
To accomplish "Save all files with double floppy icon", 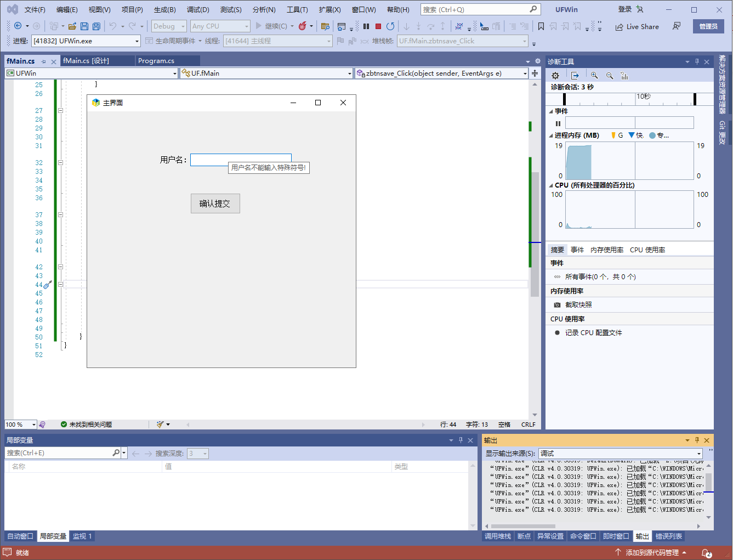I will click(x=96, y=26).
